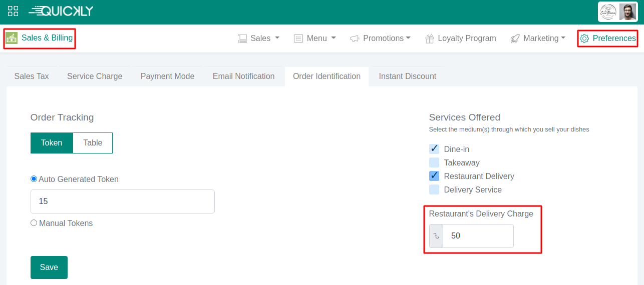Click the Loyalty Program gift icon
The image size is (644, 285).
[x=430, y=38]
